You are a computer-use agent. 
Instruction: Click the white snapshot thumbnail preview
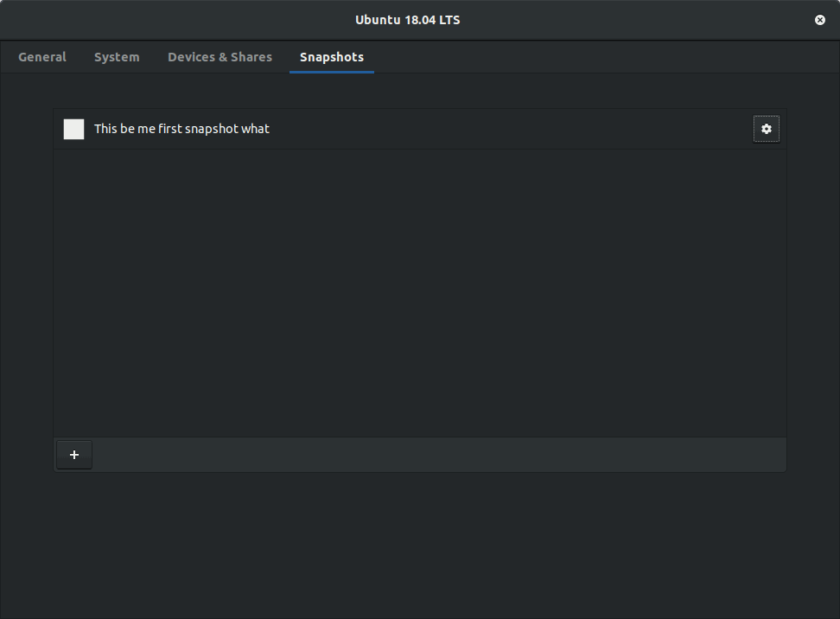pos(74,129)
